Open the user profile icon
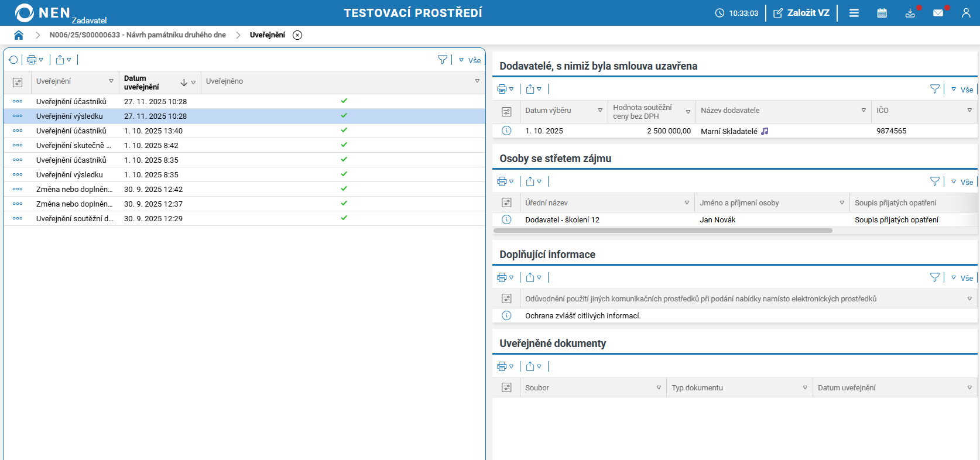 966,13
